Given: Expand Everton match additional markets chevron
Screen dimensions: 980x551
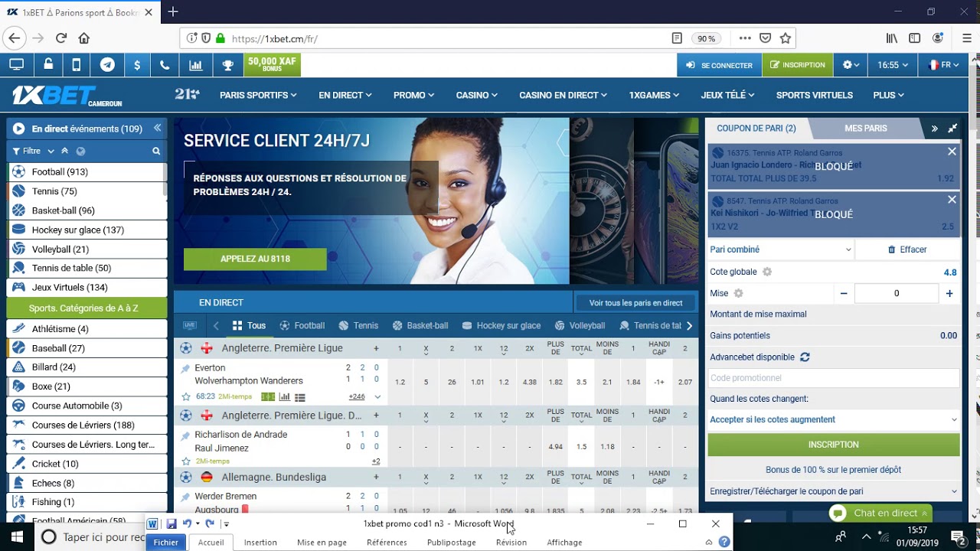Looking at the screenshot, I should 377,396.
